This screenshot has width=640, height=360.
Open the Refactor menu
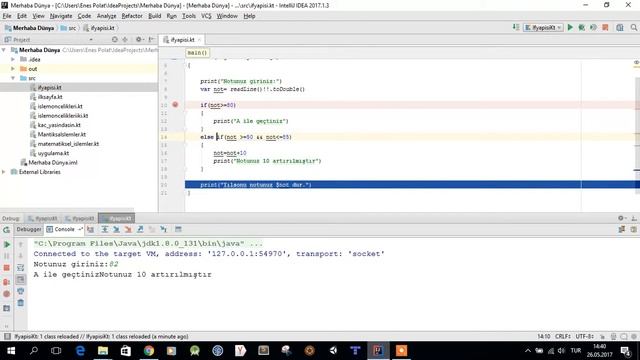coord(132,16)
